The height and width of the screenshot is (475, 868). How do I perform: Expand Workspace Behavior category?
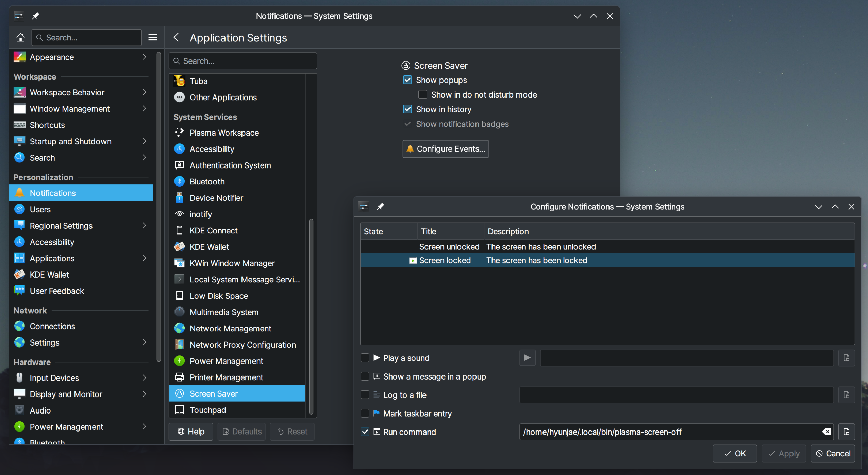click(144, 92)
